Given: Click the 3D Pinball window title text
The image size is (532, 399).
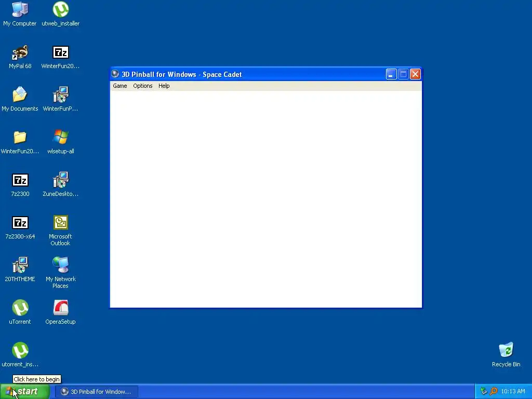Looking at the screenshot, I should 181,74.
